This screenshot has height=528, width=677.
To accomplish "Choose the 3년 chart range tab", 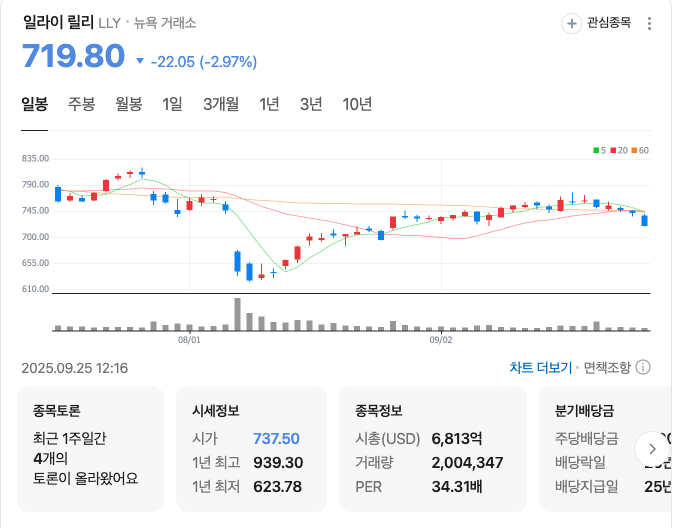I will [x=311, y=104].
